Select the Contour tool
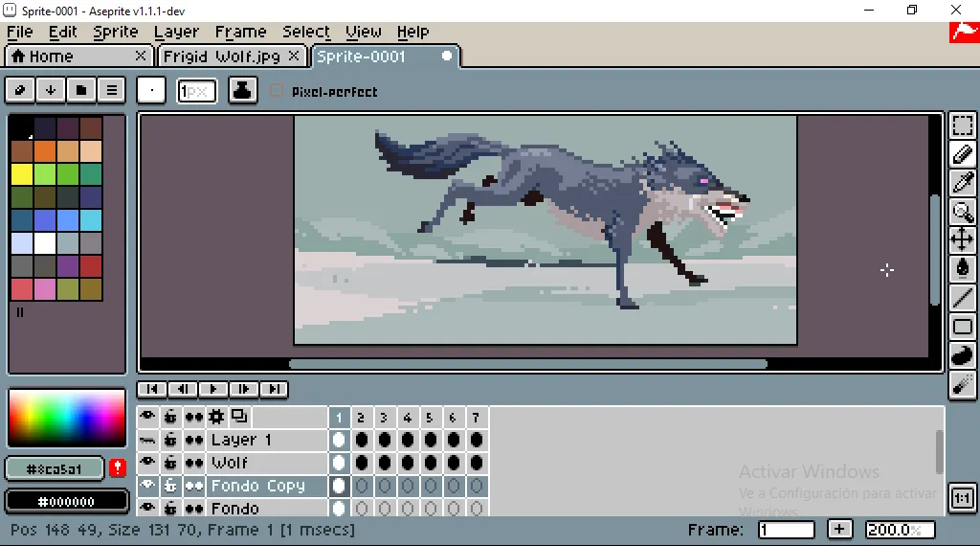The width and height of the screenshot is (980, 546). [x=963, y=355]
